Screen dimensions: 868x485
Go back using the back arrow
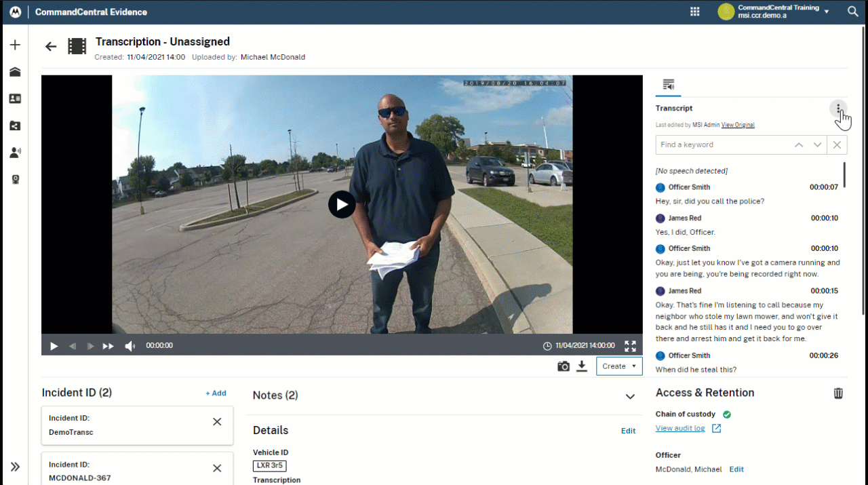point(51,46)
